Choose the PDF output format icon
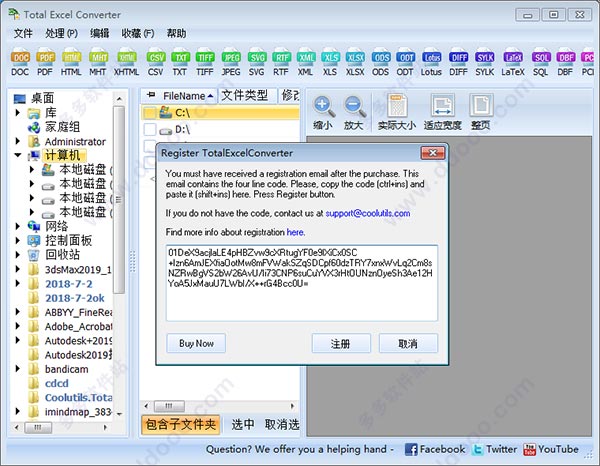The image size is (600, 466). coord(45,63)
